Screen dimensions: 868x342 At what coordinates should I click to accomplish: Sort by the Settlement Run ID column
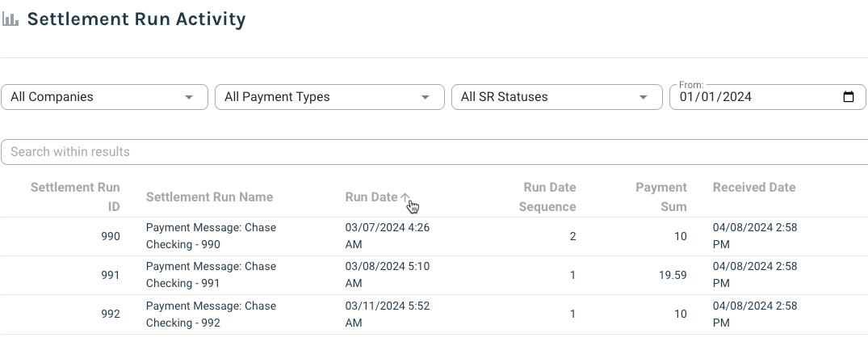(x=75, y=196)
